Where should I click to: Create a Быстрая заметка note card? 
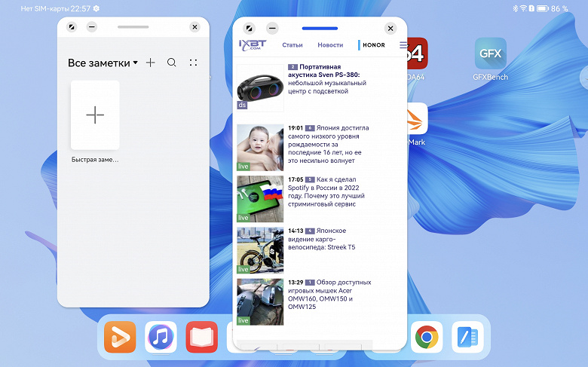click(x=95, y=115)
